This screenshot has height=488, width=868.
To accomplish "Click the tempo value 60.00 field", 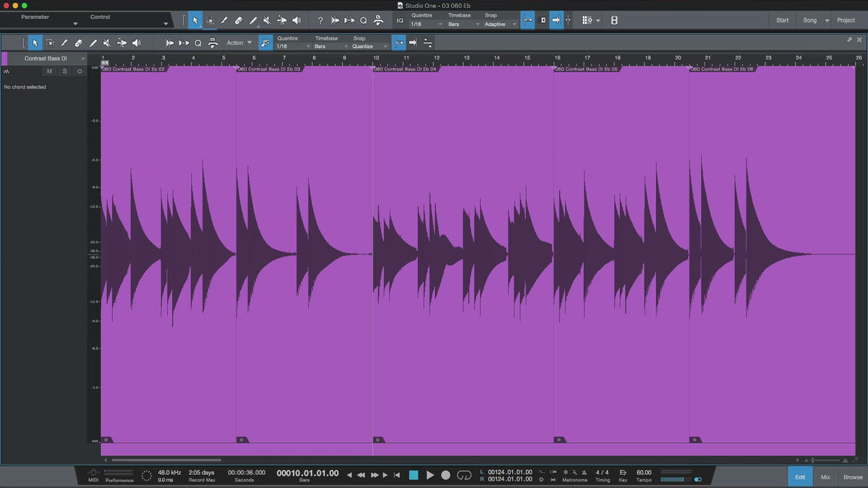I will [644, 472].
